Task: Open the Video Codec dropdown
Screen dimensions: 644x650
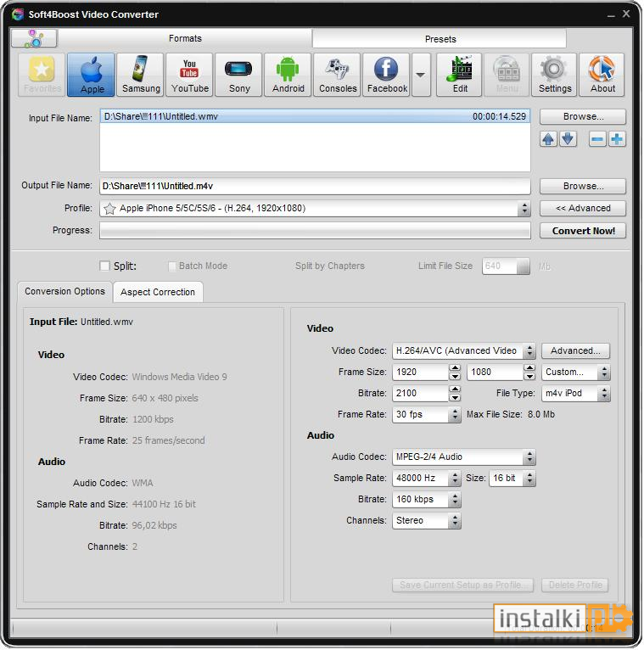Action: [x=529, y=351]
